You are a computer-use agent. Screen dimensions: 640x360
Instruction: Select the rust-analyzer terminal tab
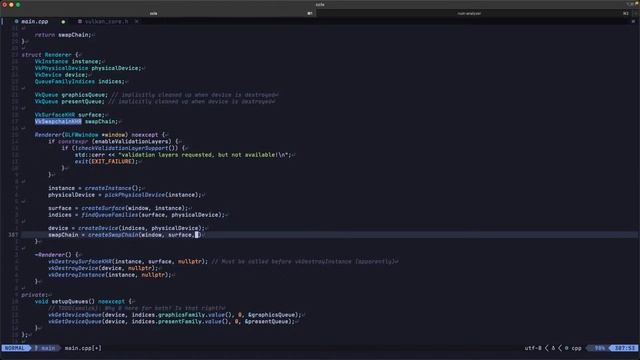pos(469,13)
